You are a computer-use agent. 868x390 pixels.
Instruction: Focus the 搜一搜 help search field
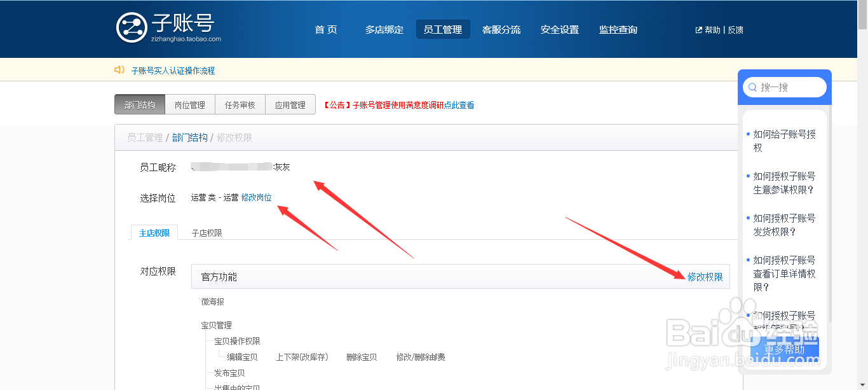[785, 87]
